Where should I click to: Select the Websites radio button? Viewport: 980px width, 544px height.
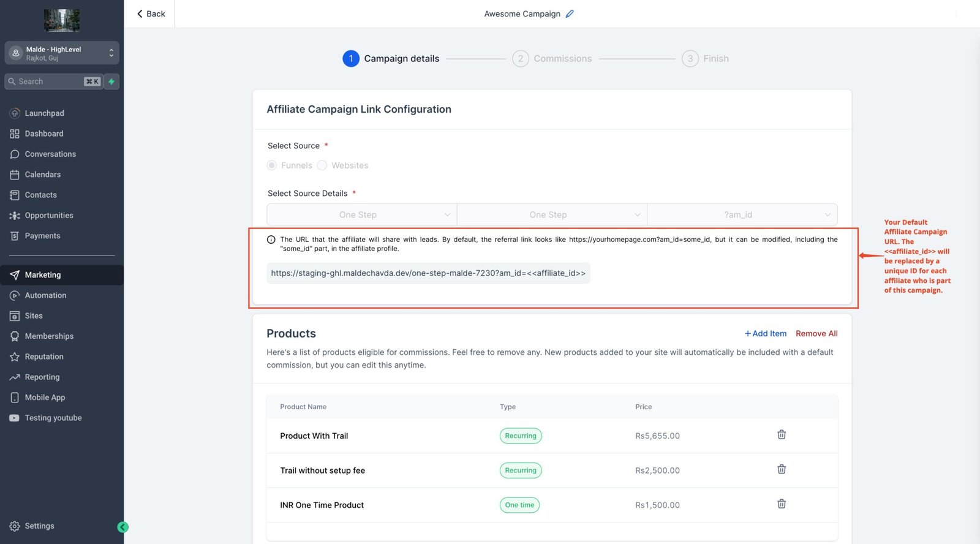tap(322, 165)
